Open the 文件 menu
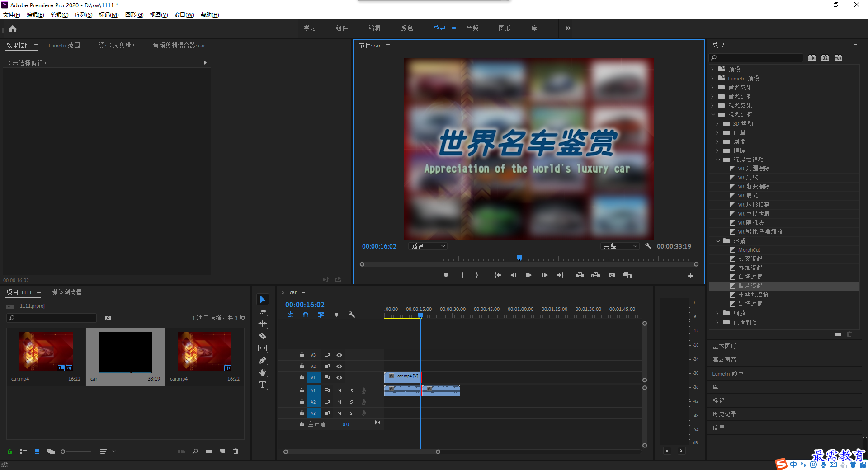 point(12,15)
